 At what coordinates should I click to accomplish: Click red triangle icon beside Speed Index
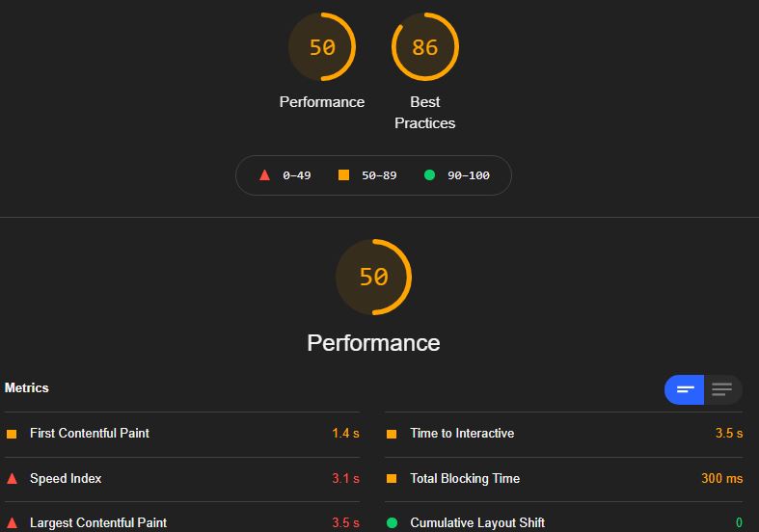[13, 479]
